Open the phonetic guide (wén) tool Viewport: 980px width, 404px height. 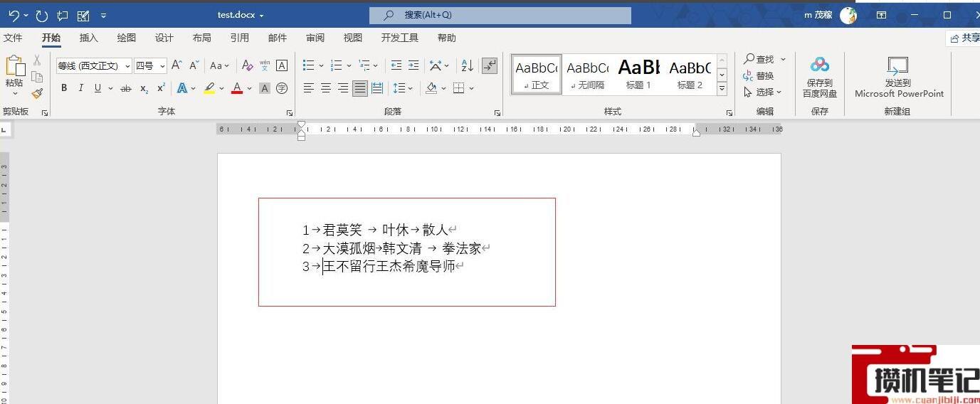tap(264, 65)
